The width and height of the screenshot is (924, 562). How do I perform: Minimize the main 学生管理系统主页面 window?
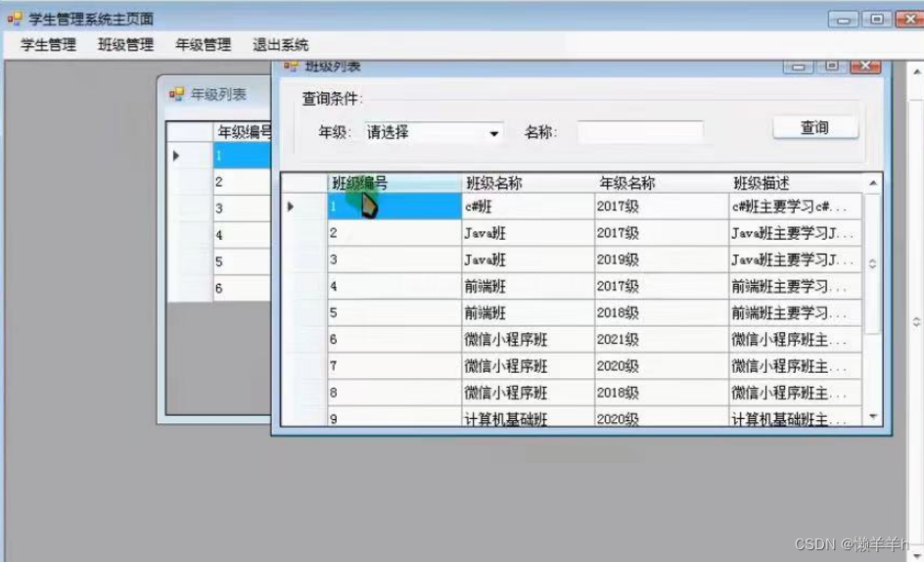point(844,20)
